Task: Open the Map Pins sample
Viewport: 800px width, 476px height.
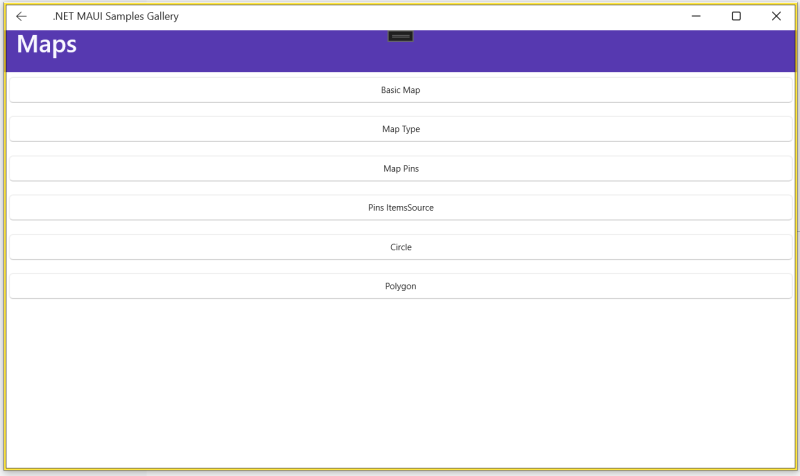Action: click(x=400, y=168)
